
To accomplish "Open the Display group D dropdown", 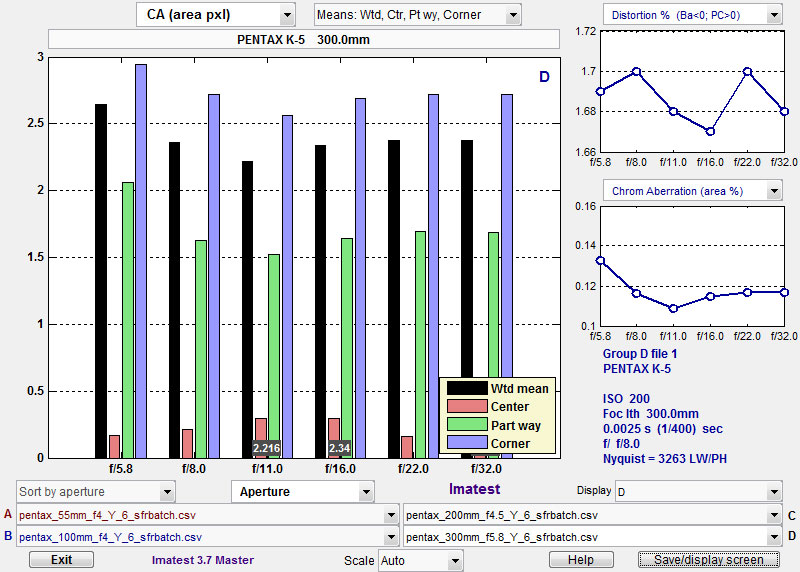I will click(x=698, y=492).
